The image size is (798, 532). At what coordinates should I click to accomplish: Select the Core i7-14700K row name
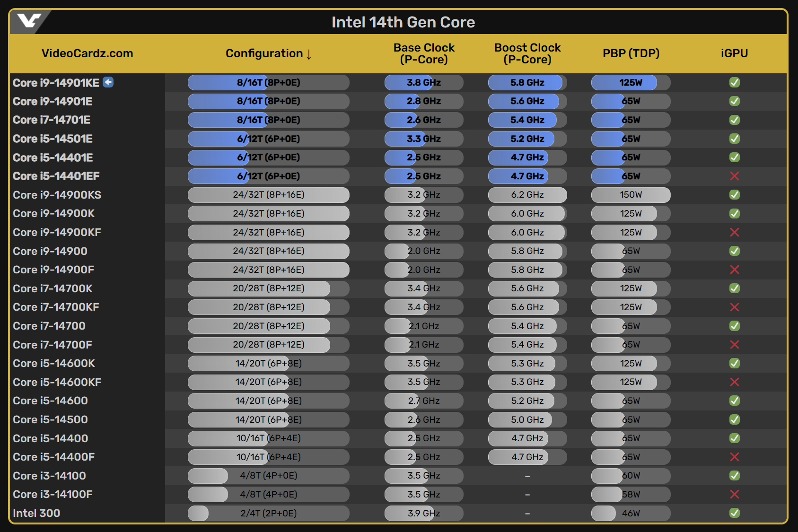(x=53, y=288)
